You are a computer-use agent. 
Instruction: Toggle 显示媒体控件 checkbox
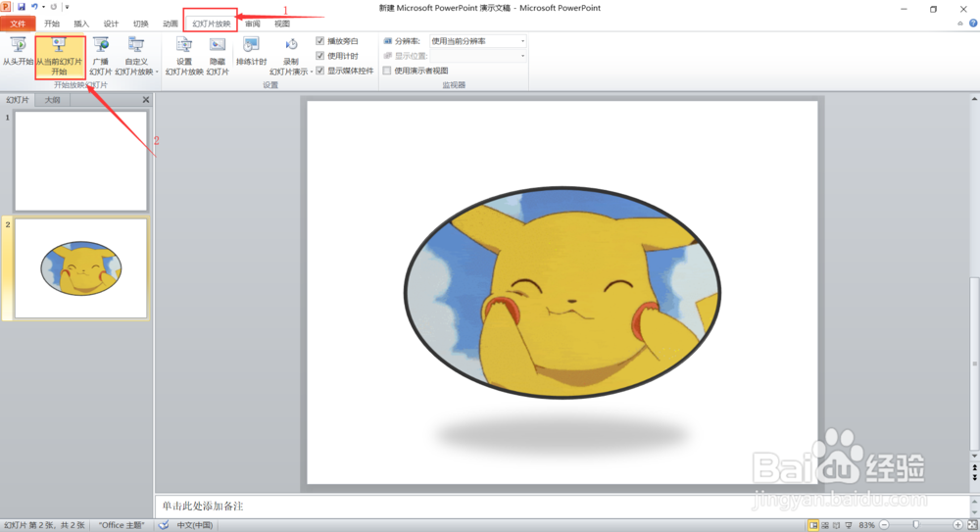pos(320,71)
